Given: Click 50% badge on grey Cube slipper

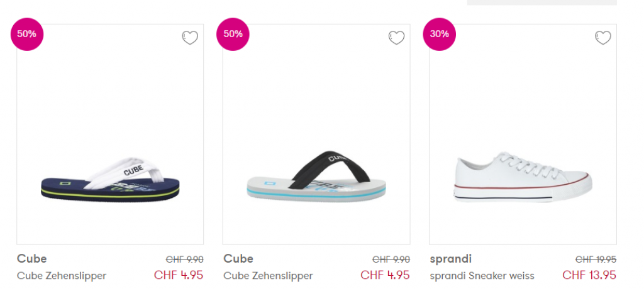Looking at the screenshot, I should point(233,35).
